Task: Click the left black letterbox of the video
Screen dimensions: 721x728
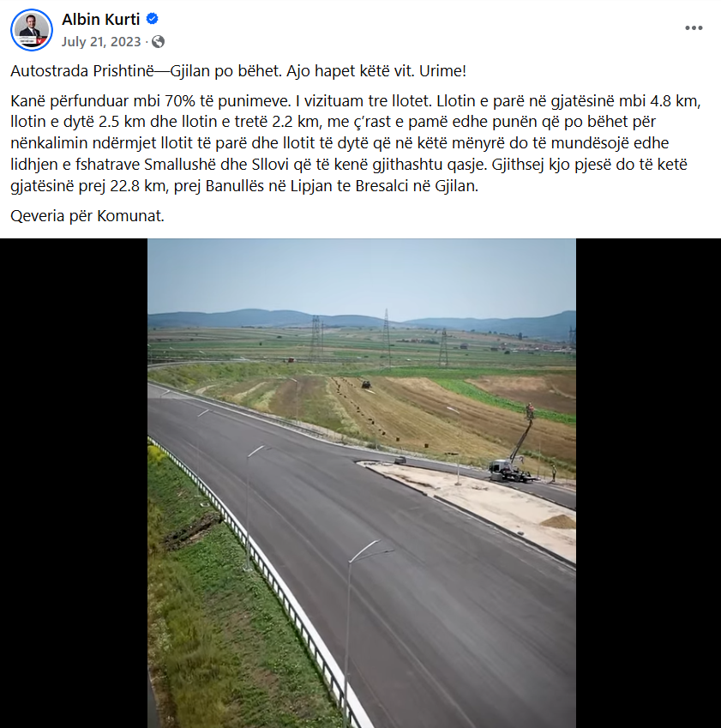Action: click(74, 483)
